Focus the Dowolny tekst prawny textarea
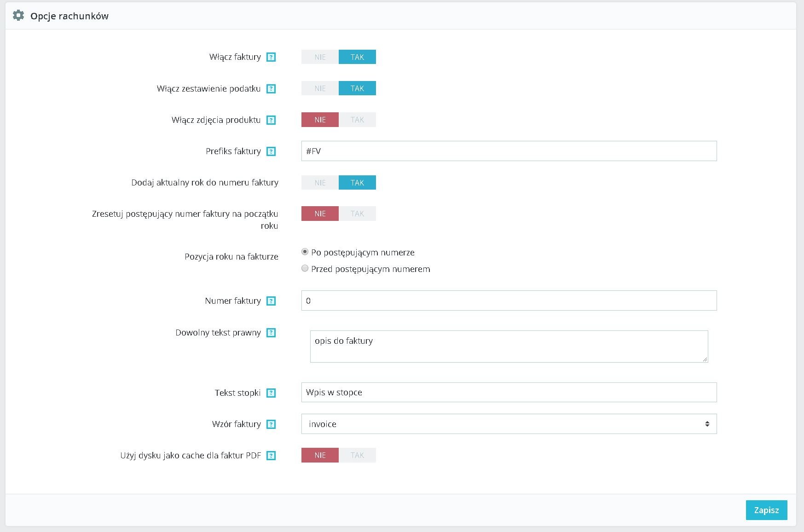804x532 pixels. point(509,346)
